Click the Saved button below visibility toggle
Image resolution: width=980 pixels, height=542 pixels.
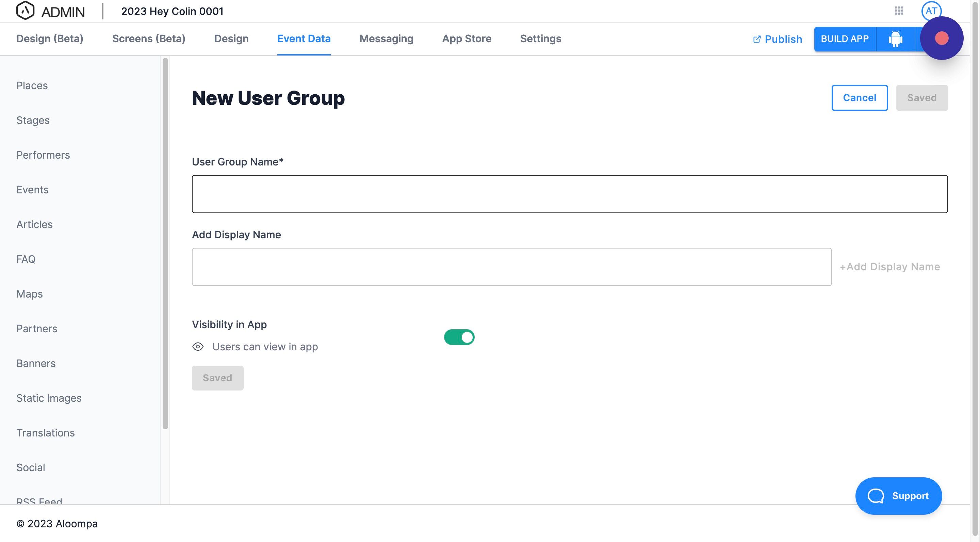217,378
